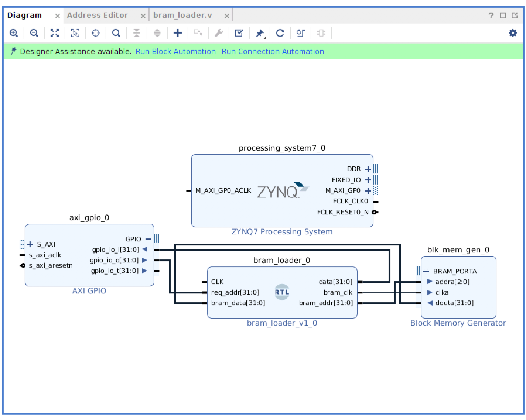526x420 pixels.
Task: Click the Select Area tool icon
Action: [75, 33]
